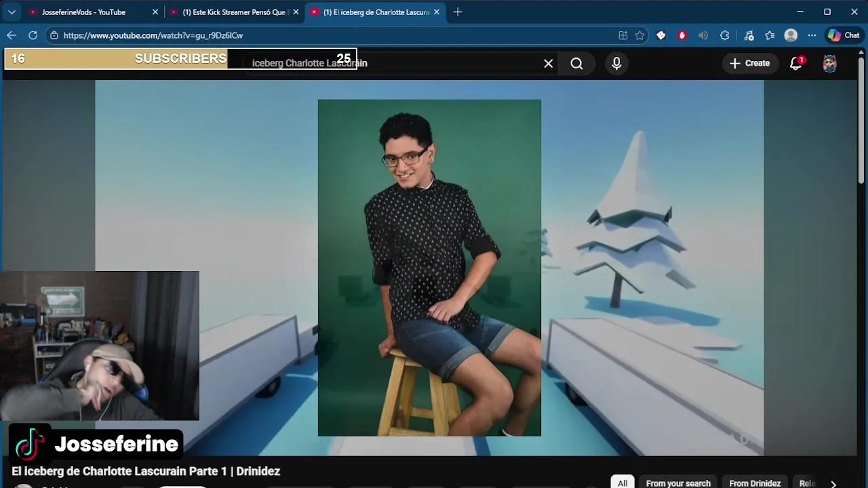Screen dimensions: 868x488
Task: Select the All filter chip
Action: click(x=623, y=483)
